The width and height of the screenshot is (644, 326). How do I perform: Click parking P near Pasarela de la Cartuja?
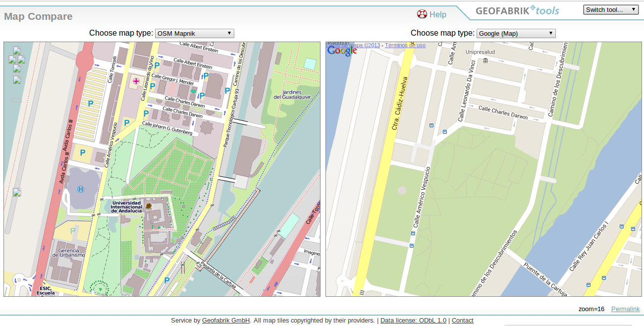[x=167, y=280]
